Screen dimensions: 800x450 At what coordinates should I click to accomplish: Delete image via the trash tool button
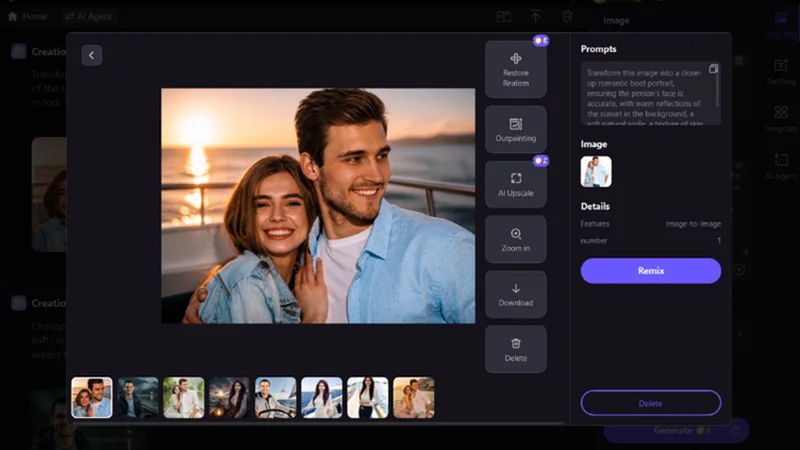(x=516, y=349)
